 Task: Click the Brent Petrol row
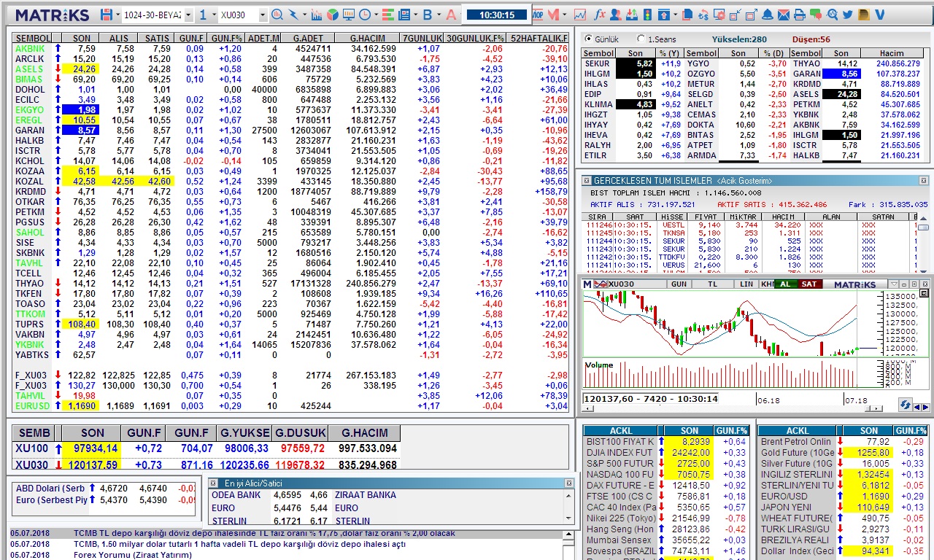[844, 441]
